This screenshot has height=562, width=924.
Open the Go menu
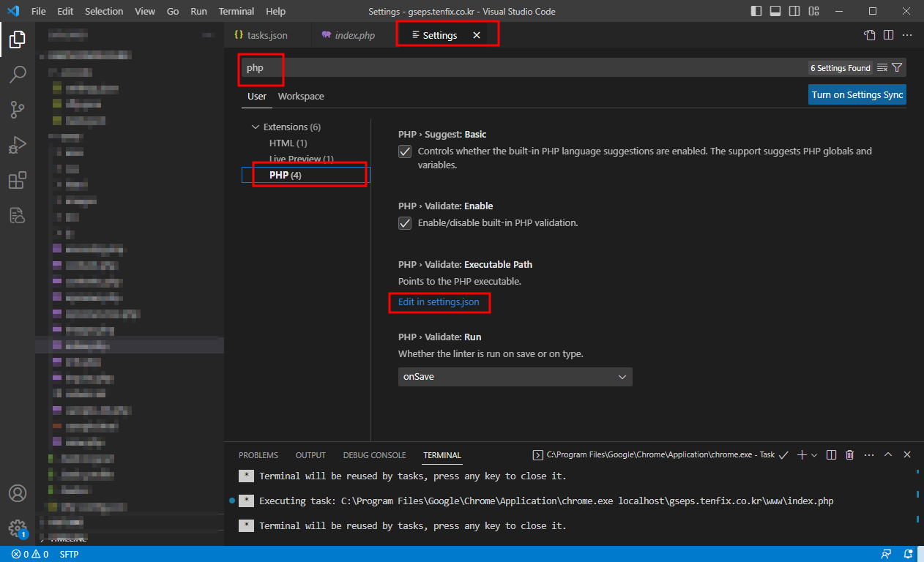173,12
